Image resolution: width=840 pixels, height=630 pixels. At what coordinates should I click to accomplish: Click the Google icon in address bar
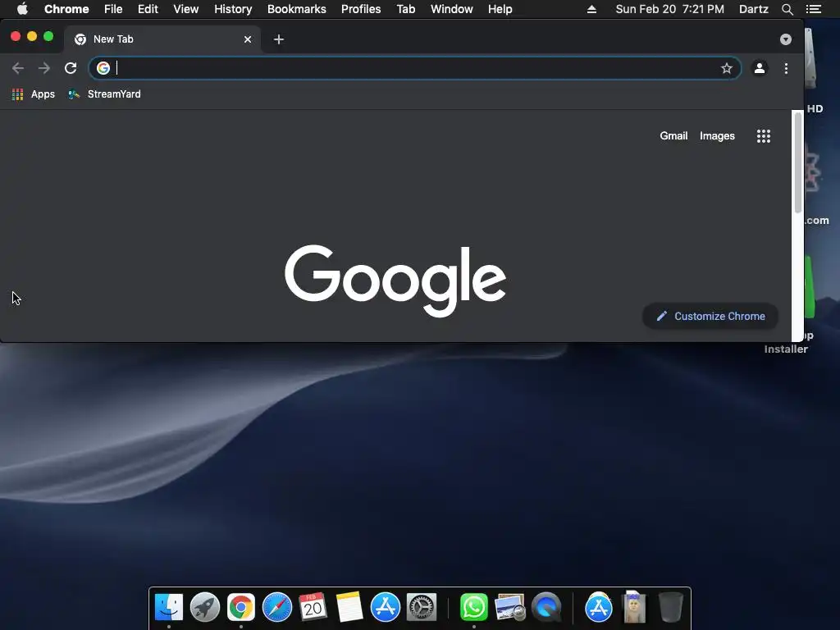pyautogui.click(x=103, y=68)
